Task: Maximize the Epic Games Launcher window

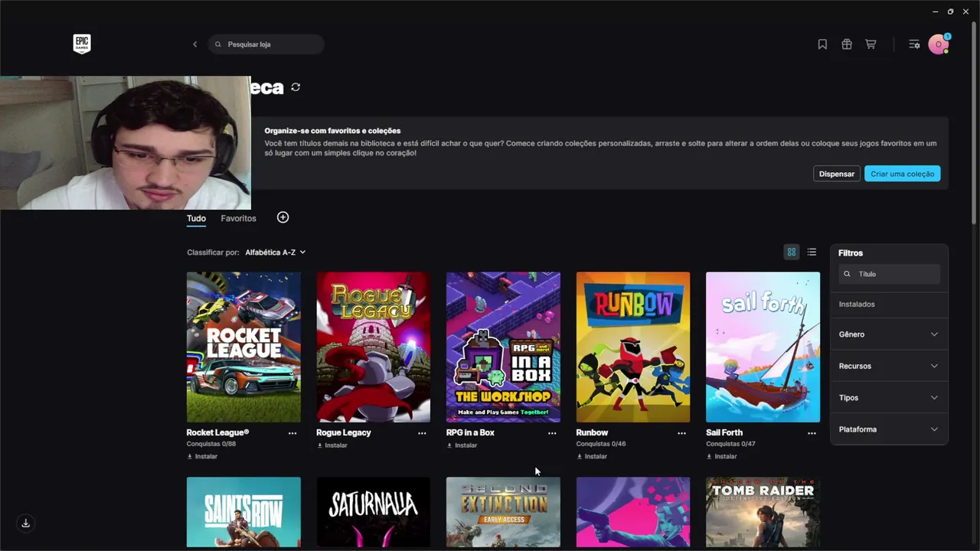Action: tap(951, 11)
